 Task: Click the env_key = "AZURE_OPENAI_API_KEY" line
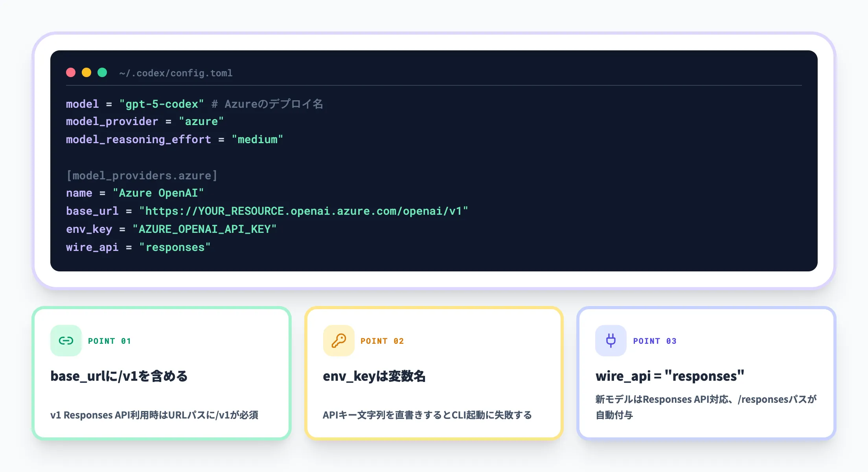[x=171, y=229]
